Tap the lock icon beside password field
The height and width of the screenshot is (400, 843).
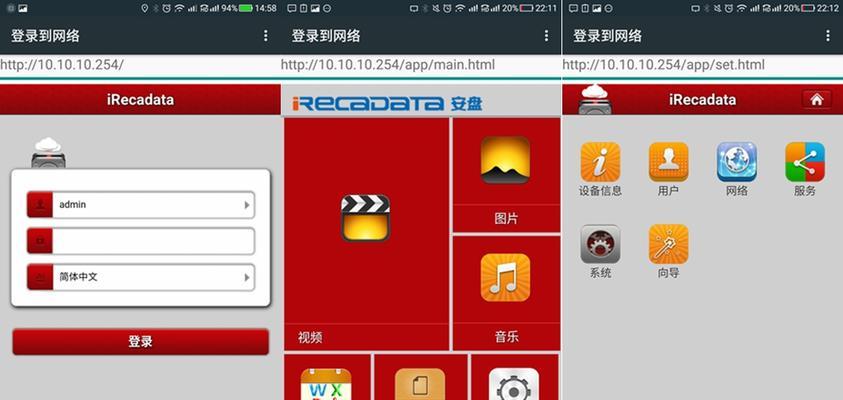point(40,241)
